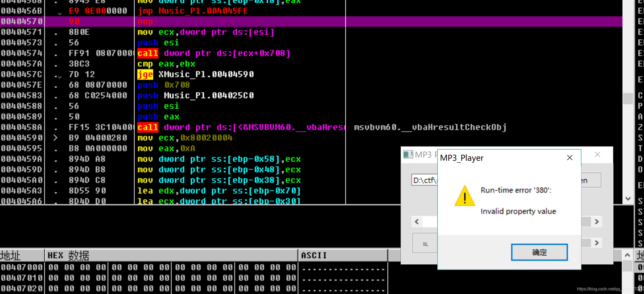Select mov dword ptr ss:[ebp-0x38],ecx line
644x294 pixels.
pos(219,180)
